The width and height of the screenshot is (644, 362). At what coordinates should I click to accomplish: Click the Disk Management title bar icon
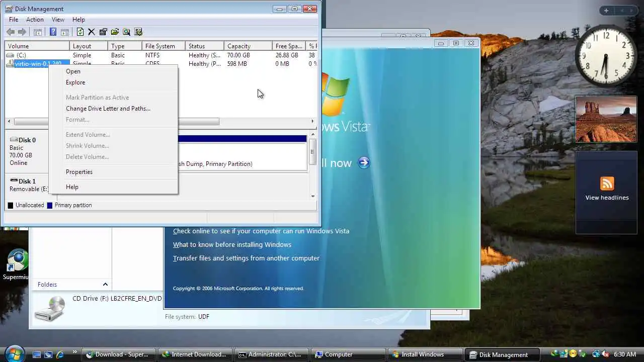9,9
